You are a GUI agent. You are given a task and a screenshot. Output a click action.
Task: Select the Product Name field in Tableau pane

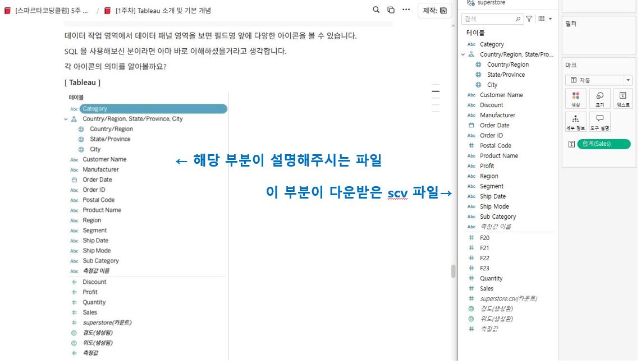[x=499, y=156]
